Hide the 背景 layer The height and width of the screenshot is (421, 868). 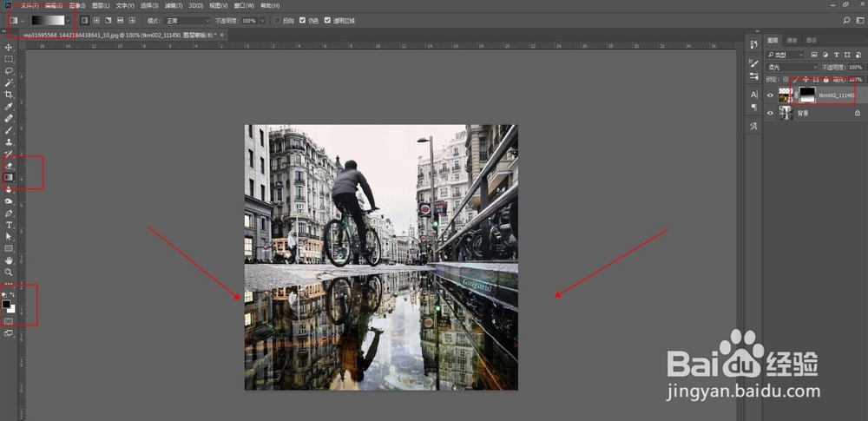point(769,113)
